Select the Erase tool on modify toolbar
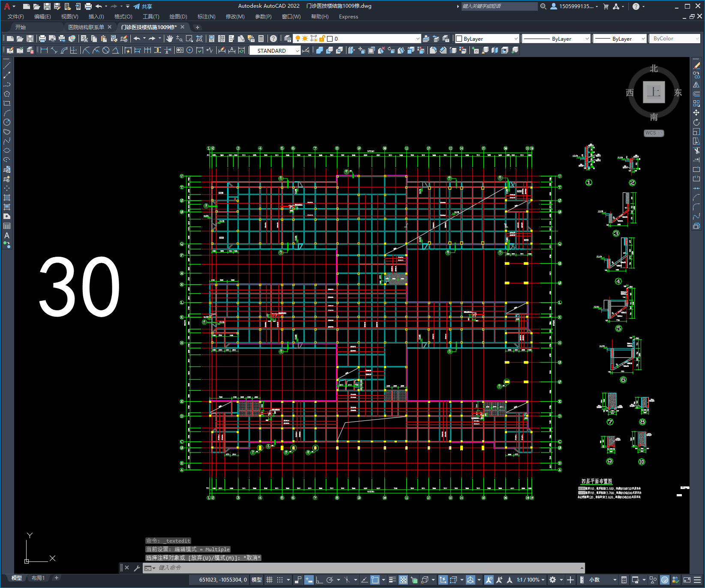The image size is (705, 588). 696,66
